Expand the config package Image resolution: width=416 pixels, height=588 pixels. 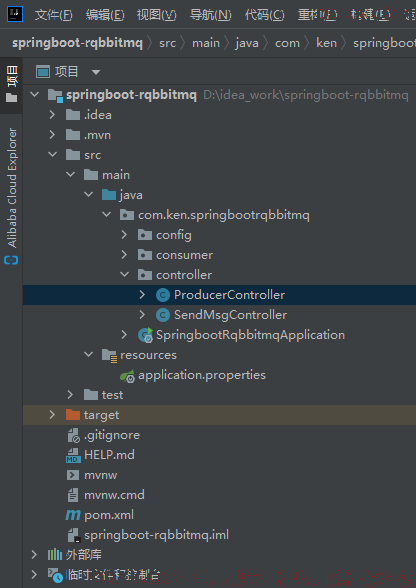125,235
